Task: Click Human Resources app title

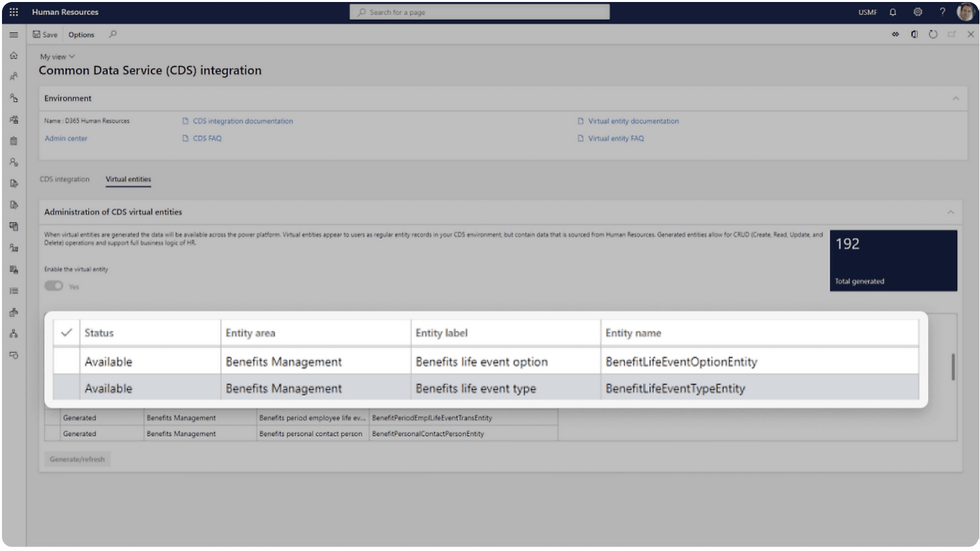Action: pos(65,12)
